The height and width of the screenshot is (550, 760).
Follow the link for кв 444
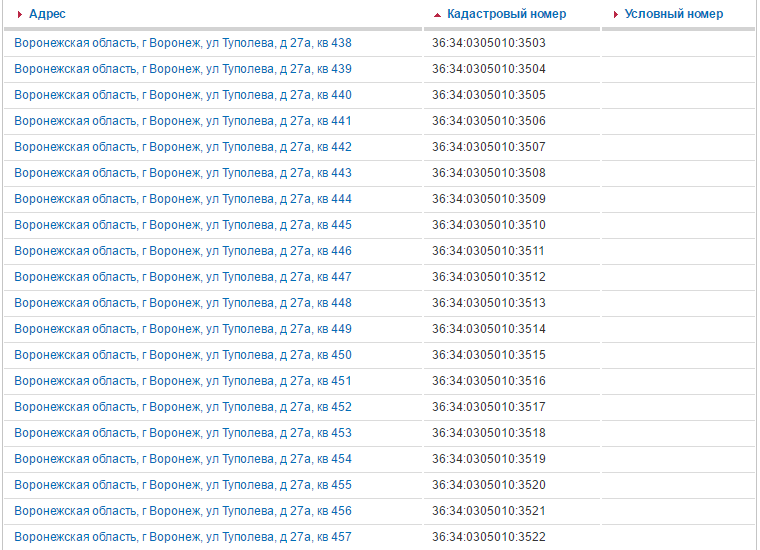(183, 199)
